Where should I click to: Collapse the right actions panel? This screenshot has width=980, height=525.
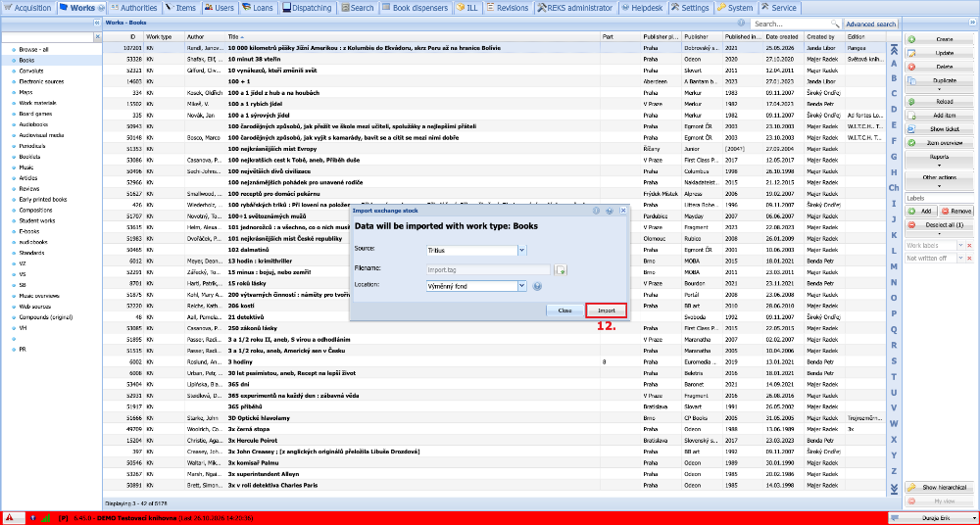point(970,23)
